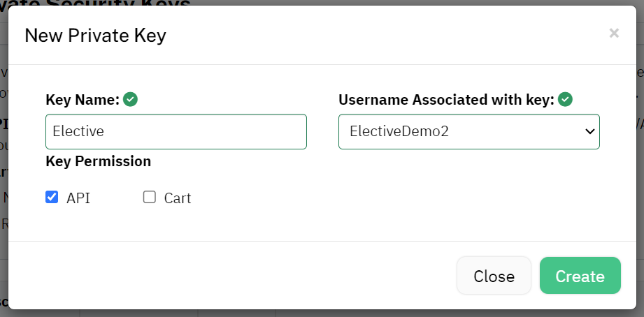Click the New Private Key dialog title
The image size is (644, 317).
pyautogui.click(x=95, y=36)
